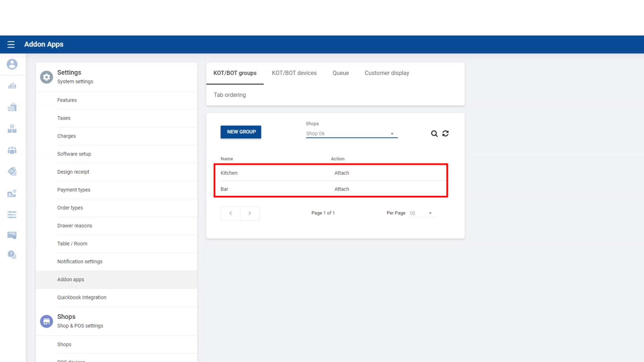Click the shopping bag sidebar icon
This screenshot has width=644, height=362.
[12, 107]
